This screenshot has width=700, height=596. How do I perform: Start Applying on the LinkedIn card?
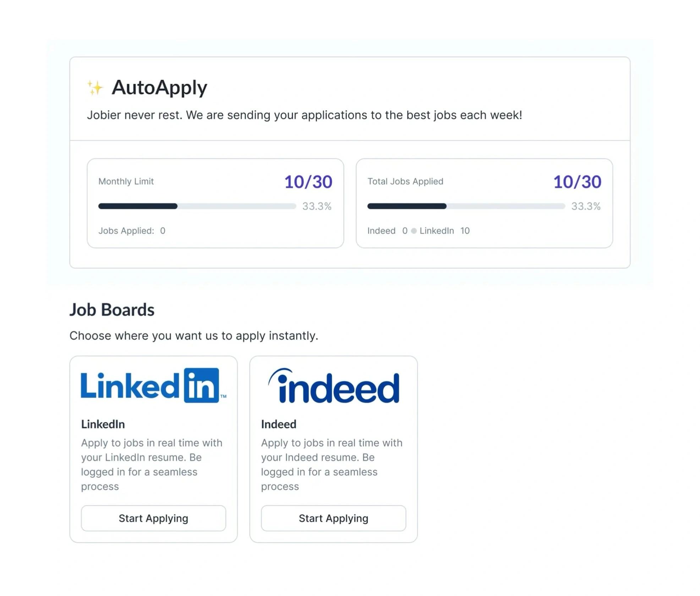(154, 518)
